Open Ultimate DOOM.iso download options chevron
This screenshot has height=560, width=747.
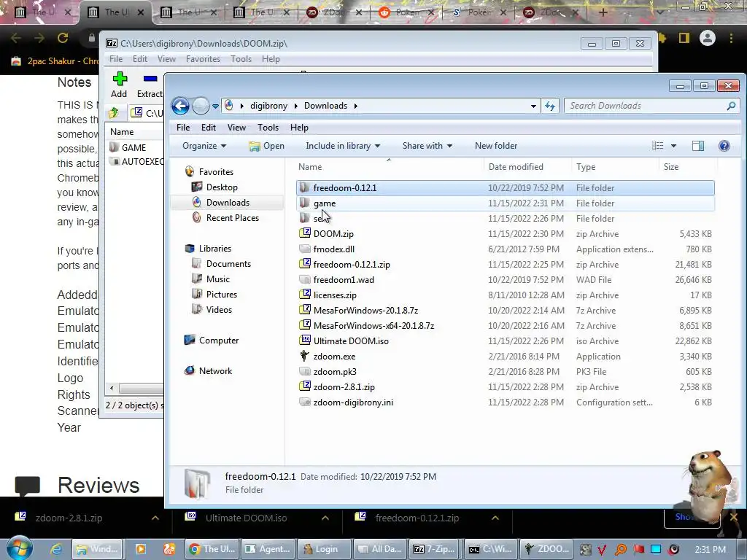[x=325, y=518]
